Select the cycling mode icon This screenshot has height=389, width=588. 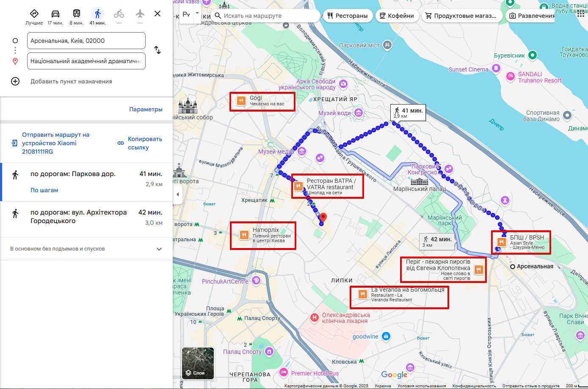coord(119,13)
